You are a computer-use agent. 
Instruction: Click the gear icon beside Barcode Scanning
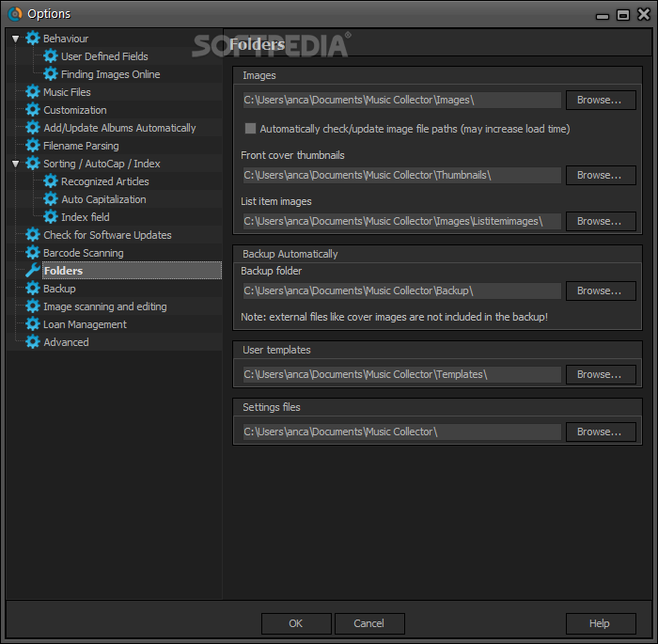point(33,253)
